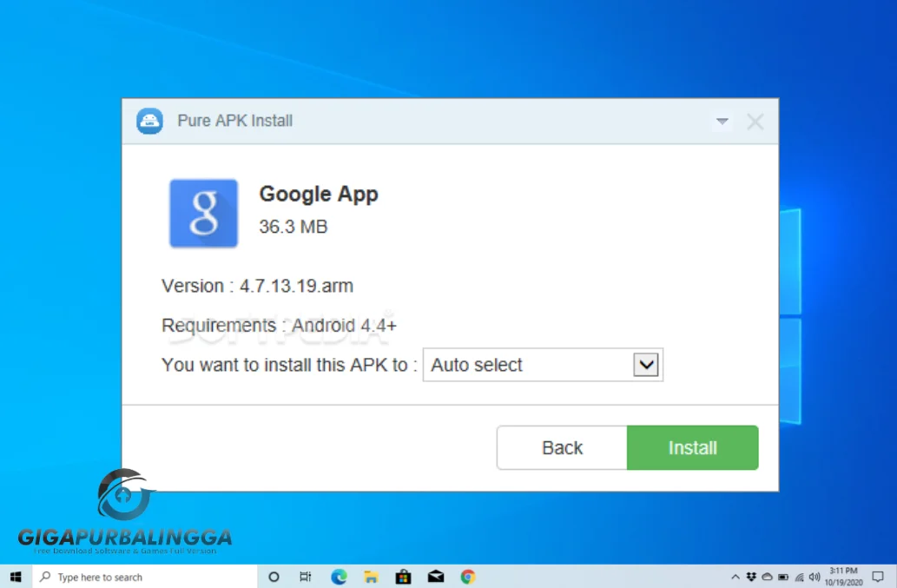
Task: Launch the Microsoft Store from the taskbar
Action: click(403, 576)
